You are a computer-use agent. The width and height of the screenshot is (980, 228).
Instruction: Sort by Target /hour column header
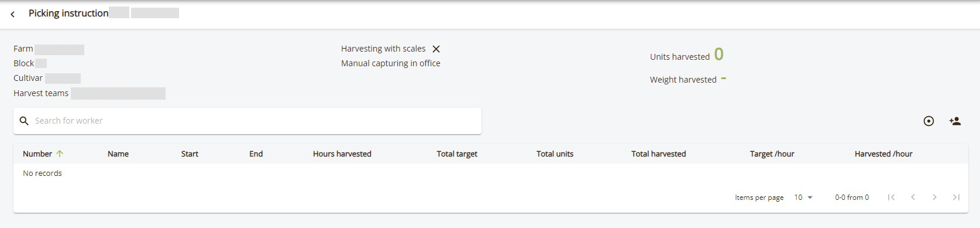coord(772,154)
